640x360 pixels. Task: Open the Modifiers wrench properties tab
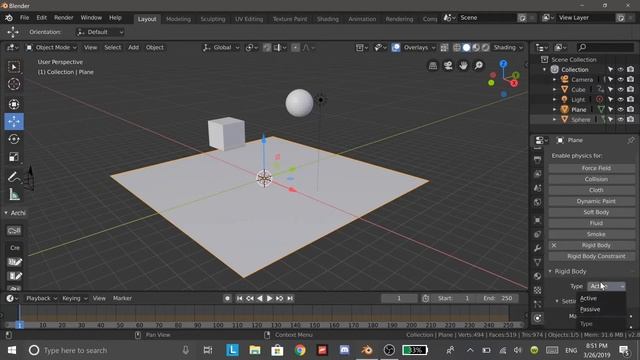(538, 248)
